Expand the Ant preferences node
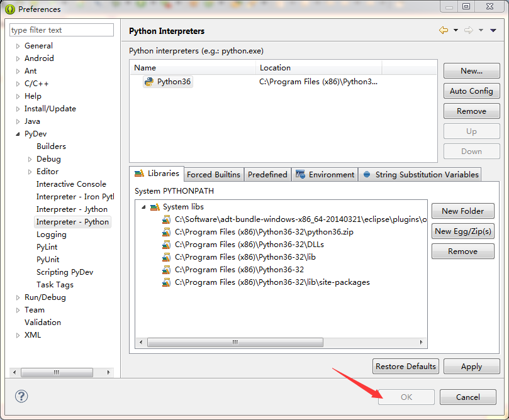This screenshot has width=509, height=420. 18,71
